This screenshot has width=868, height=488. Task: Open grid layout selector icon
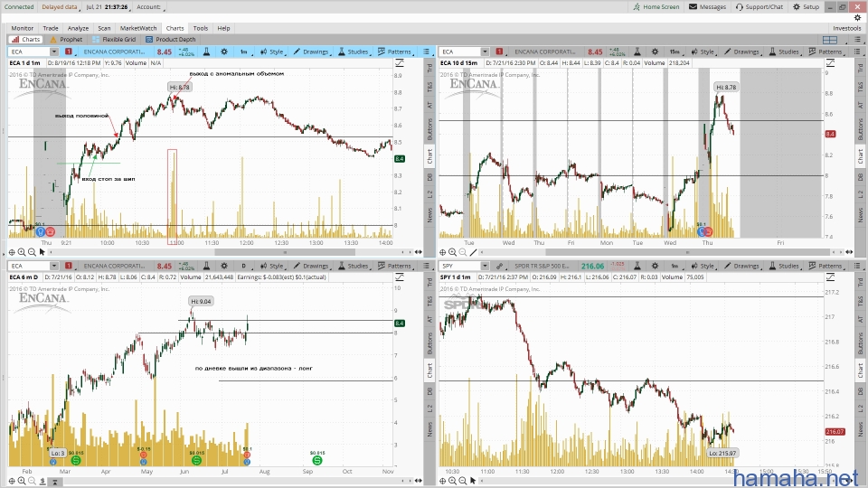[830, 39]
